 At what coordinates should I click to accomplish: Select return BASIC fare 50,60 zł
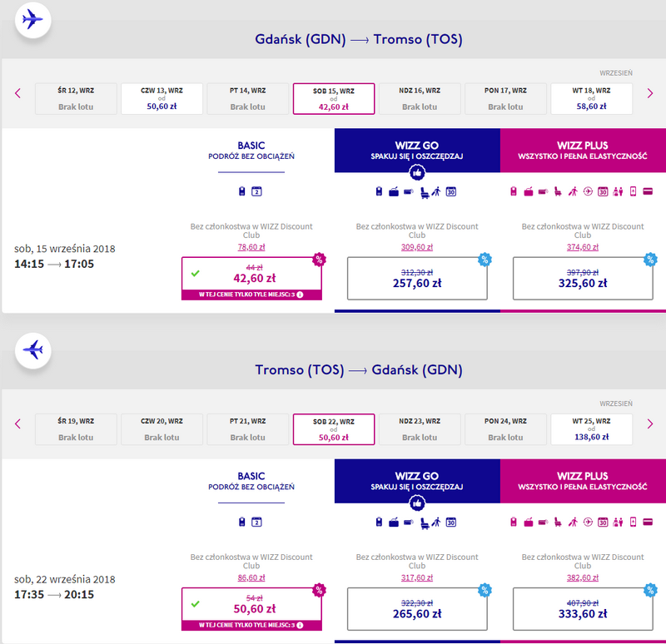251,609
